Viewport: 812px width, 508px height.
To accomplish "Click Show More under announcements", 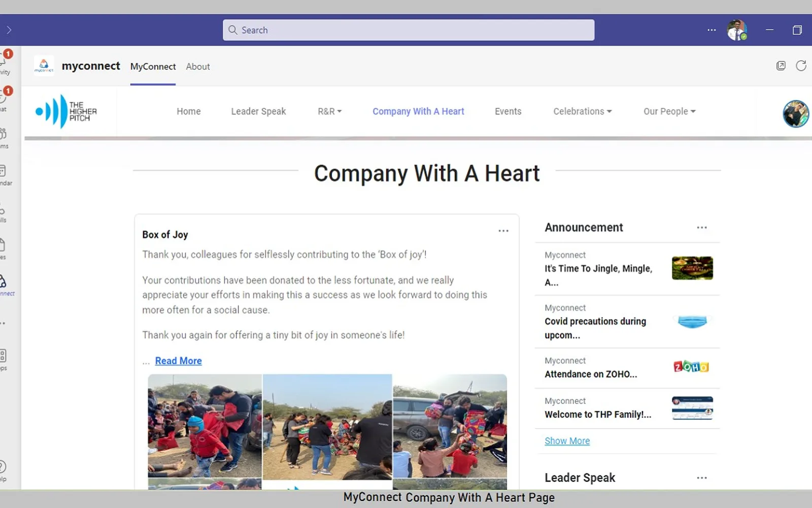I will pyautogui.click(x=567, y=441).
